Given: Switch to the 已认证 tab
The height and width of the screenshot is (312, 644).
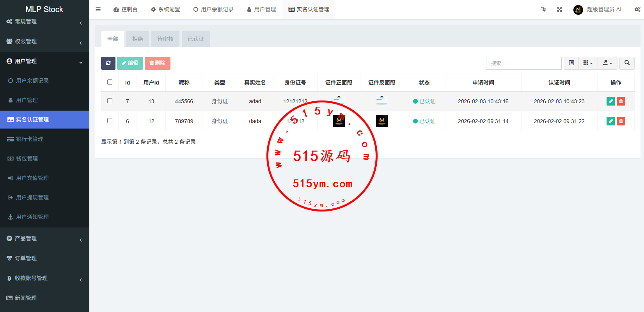Looking at the screenshot, I should [196, 39].
